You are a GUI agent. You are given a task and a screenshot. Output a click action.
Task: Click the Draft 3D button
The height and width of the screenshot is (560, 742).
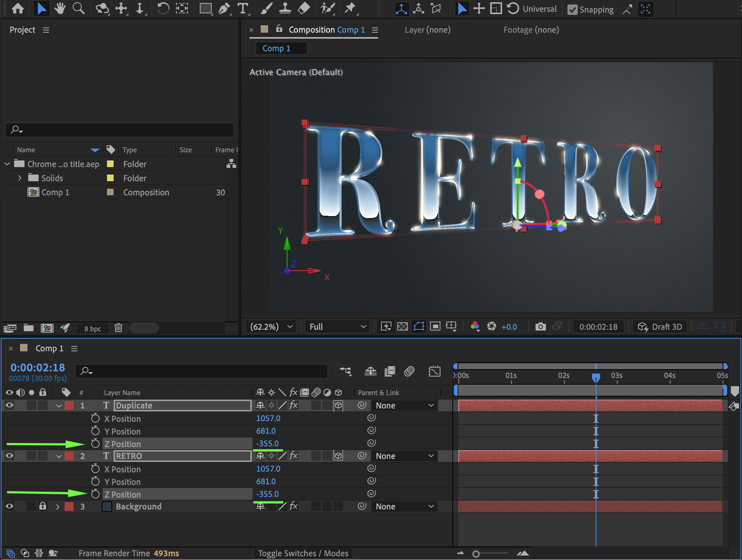660,327
